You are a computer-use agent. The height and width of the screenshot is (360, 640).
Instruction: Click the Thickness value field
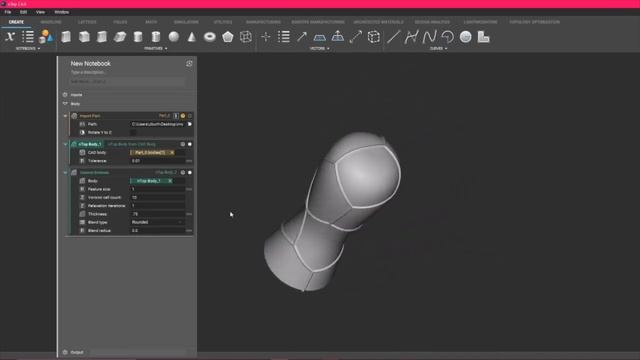pyautogui.click(x=157, y=214)
